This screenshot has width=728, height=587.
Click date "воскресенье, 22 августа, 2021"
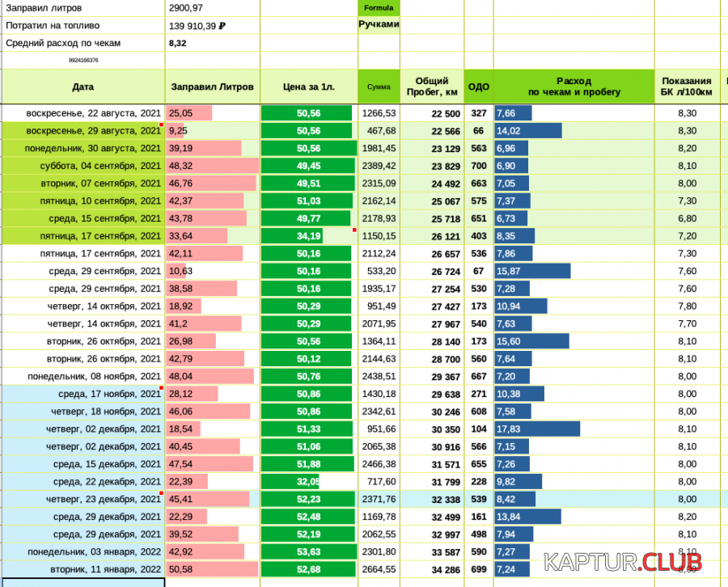coord(83,113)
